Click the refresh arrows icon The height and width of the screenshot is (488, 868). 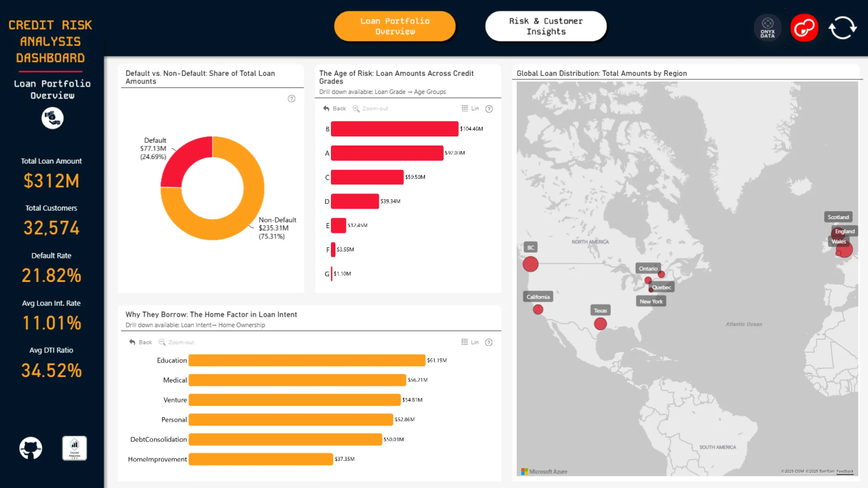[x=842, y=28]
